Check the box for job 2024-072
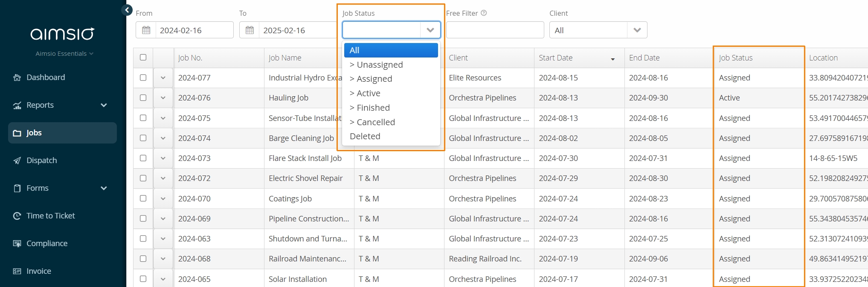This screenshot has width=868, height=287. click(x=143, y=178)
